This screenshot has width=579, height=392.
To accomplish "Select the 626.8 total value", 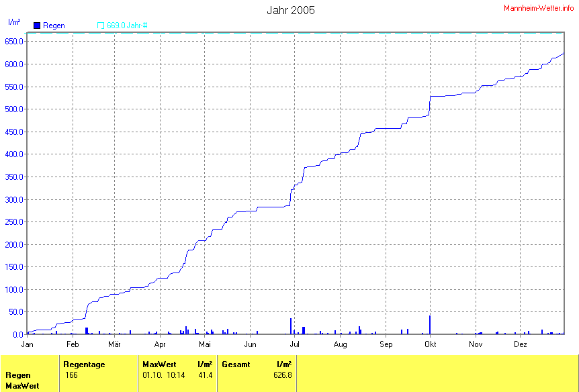I will [x=282, y=375].
